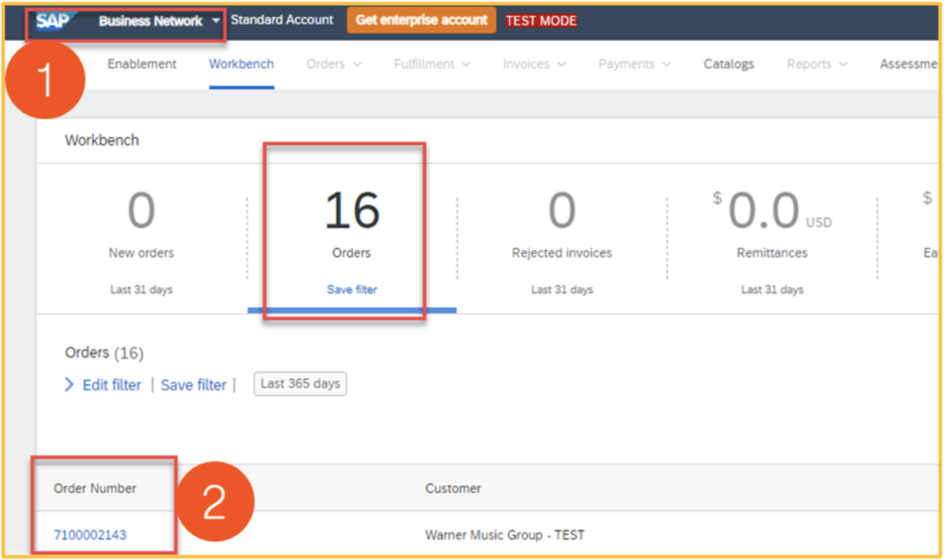Open the Enablement tab

point(142,64)
